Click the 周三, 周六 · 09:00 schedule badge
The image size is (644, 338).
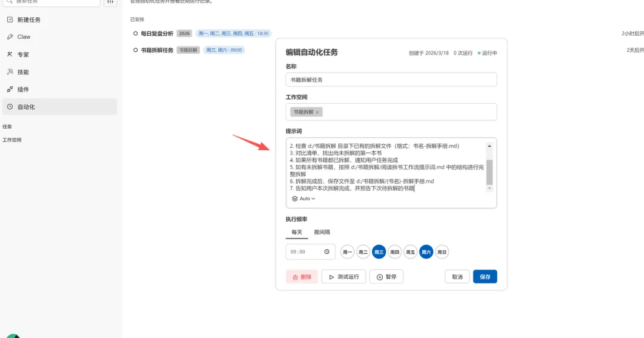224,50
